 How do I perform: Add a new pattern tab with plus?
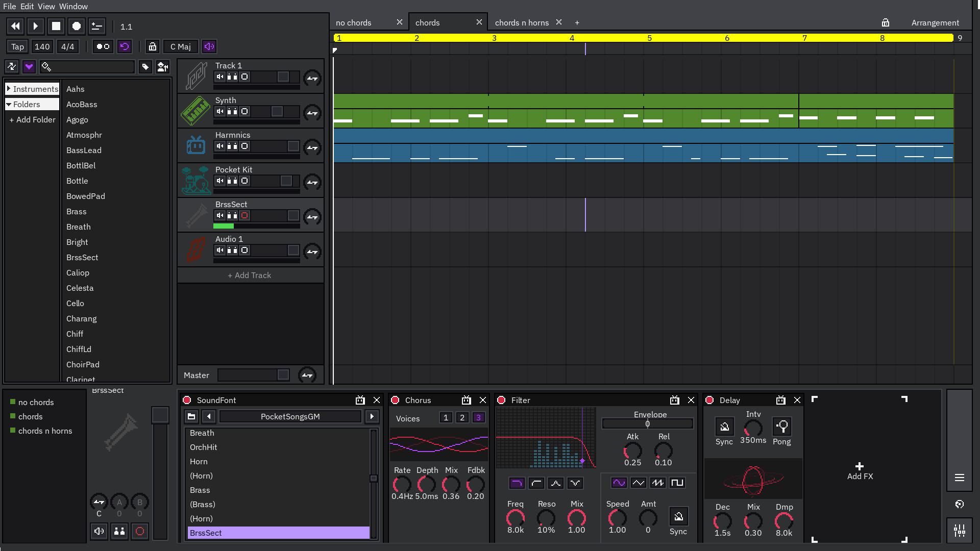(x=577, y=22)
